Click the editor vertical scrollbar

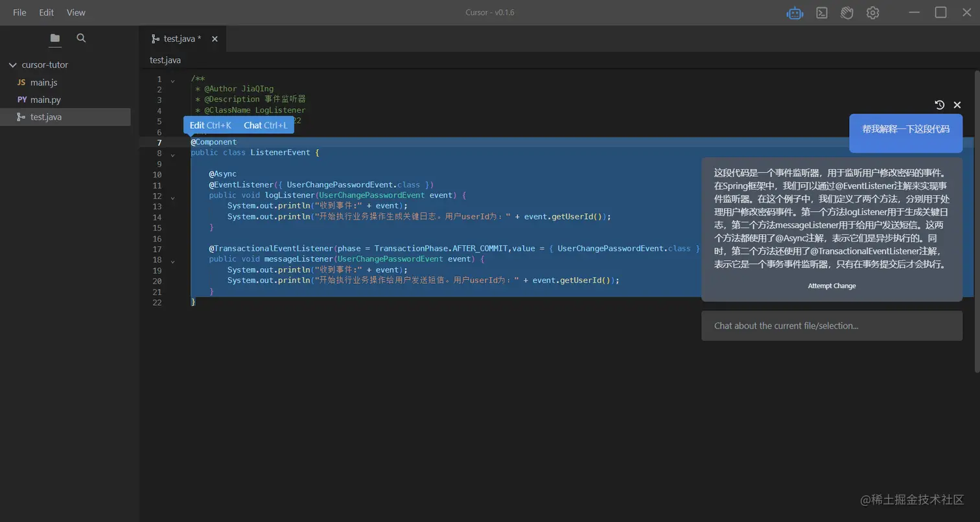click(977, 220)
